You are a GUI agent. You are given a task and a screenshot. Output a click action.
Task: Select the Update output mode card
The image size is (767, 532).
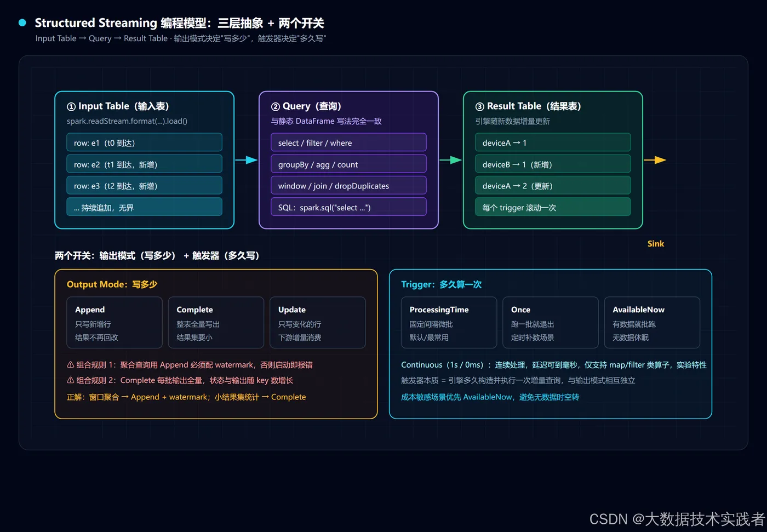[318, 323]
